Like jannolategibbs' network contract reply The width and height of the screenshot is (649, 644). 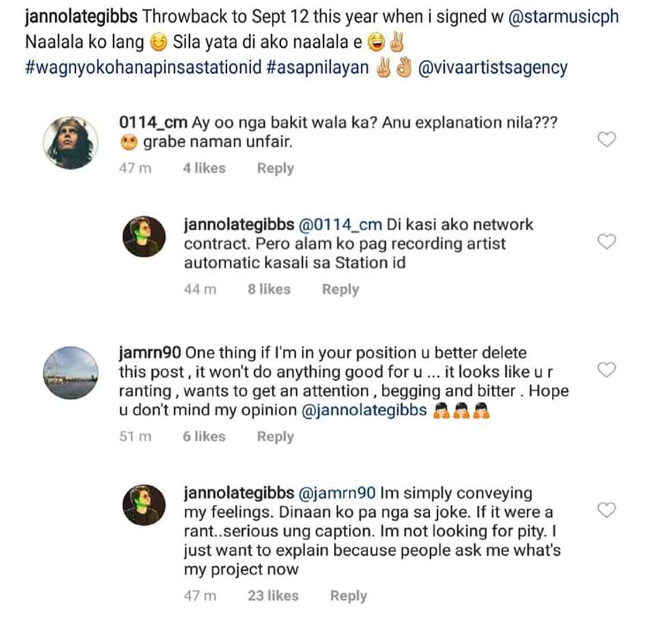[606, 241]
